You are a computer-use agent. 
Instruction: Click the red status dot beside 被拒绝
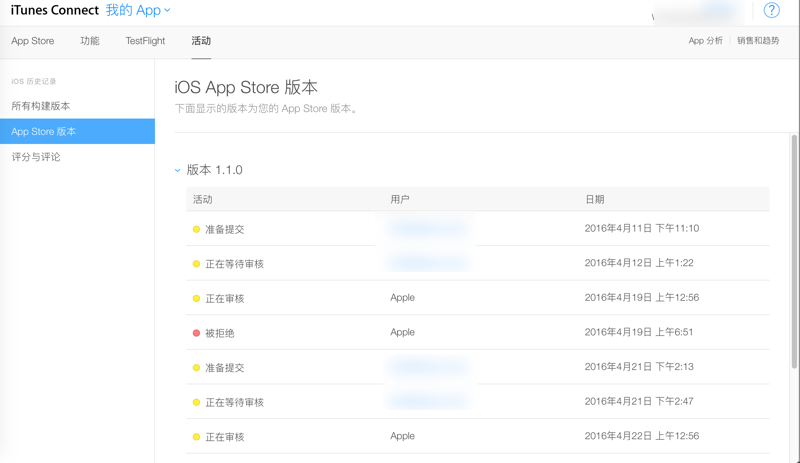196,333
